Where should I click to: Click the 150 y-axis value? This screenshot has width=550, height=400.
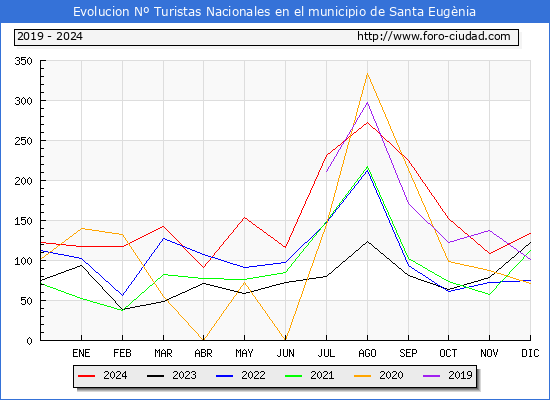pos(24,221)
